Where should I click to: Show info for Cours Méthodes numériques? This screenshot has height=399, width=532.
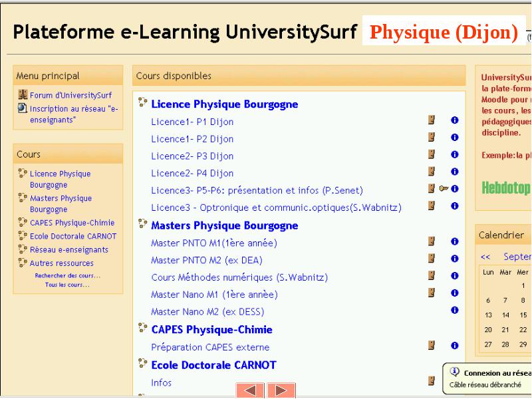tap(455, 276)
